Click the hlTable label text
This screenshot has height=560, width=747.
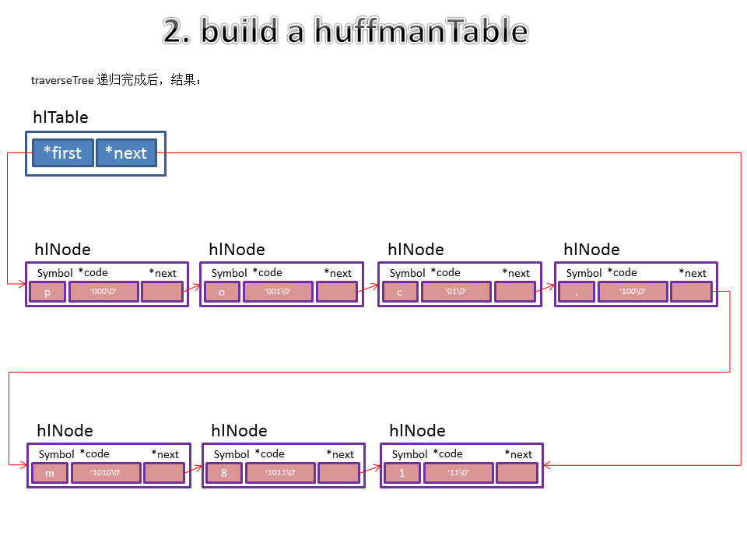coord(61,117)
